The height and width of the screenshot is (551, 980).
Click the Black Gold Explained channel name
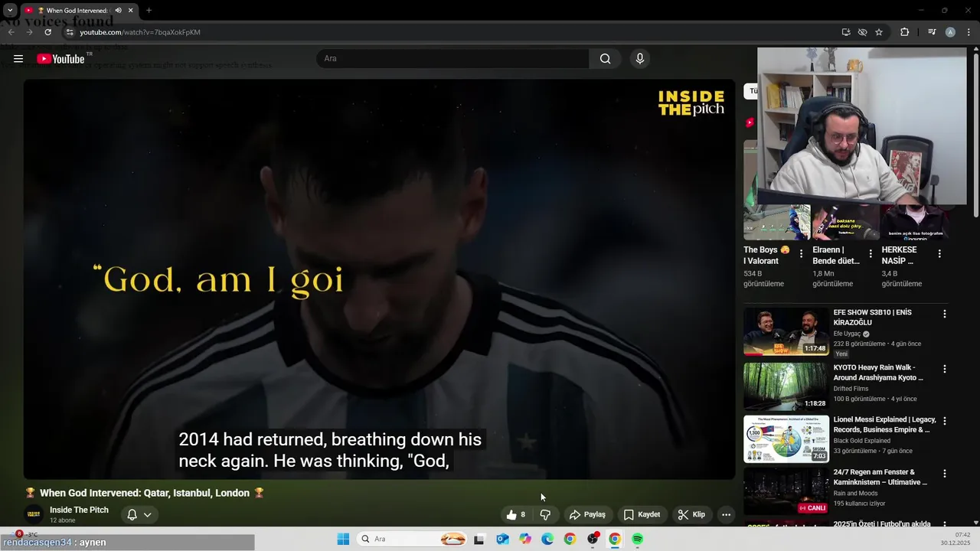click(x=862, y=441)
